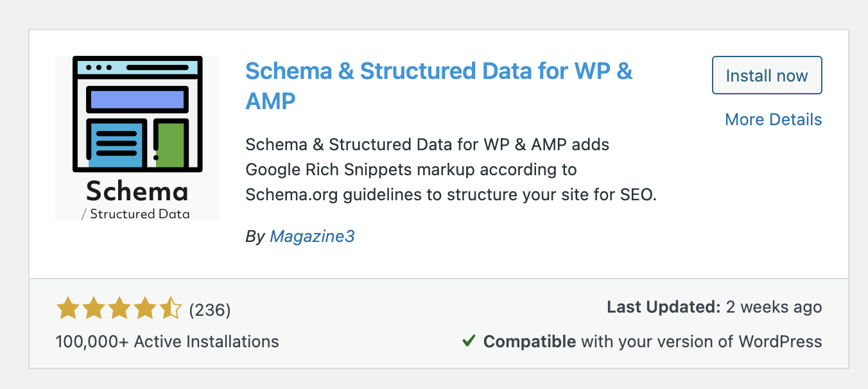Click the second gold rating star
The image size is (868, 389).
(x=93, y=309)
